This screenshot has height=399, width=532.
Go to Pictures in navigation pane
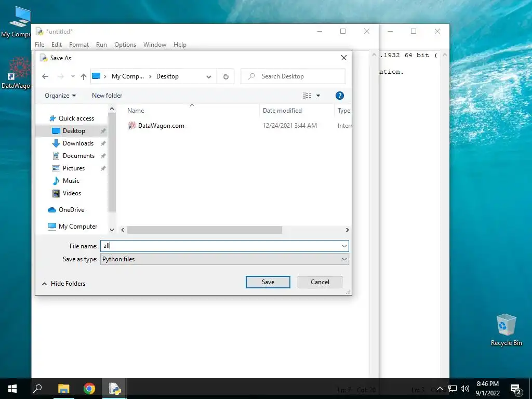(74, 168)
